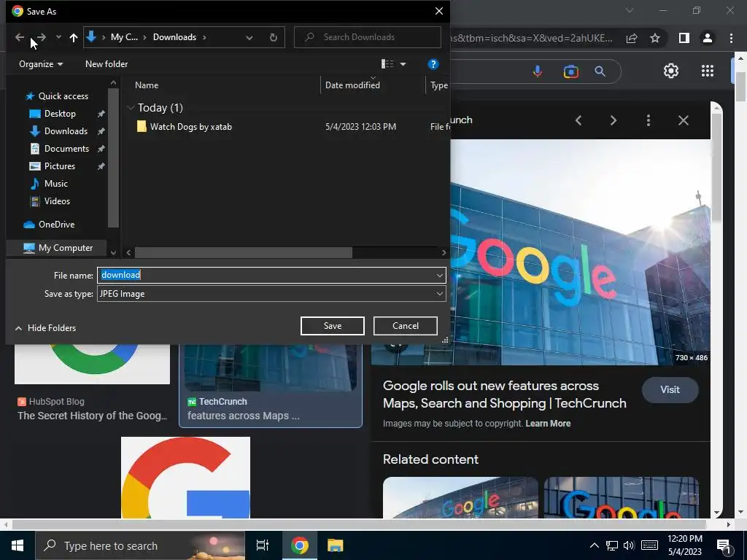747x560 pixels.
Task: Sort by Type column
Action: pyautogui.click(x=438, y=85)
